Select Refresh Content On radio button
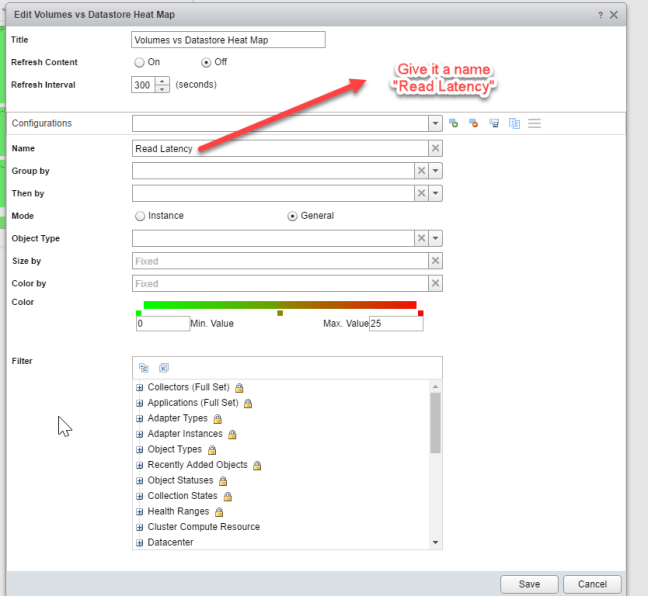Image resolution: width=648 pixels, height=596 pixels. (x=140, y=62)
